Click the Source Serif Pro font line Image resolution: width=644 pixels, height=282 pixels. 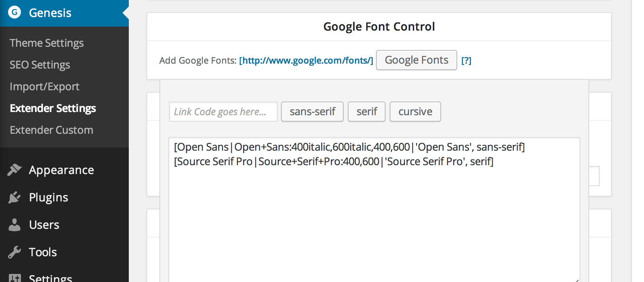click(x=334, y=162)
